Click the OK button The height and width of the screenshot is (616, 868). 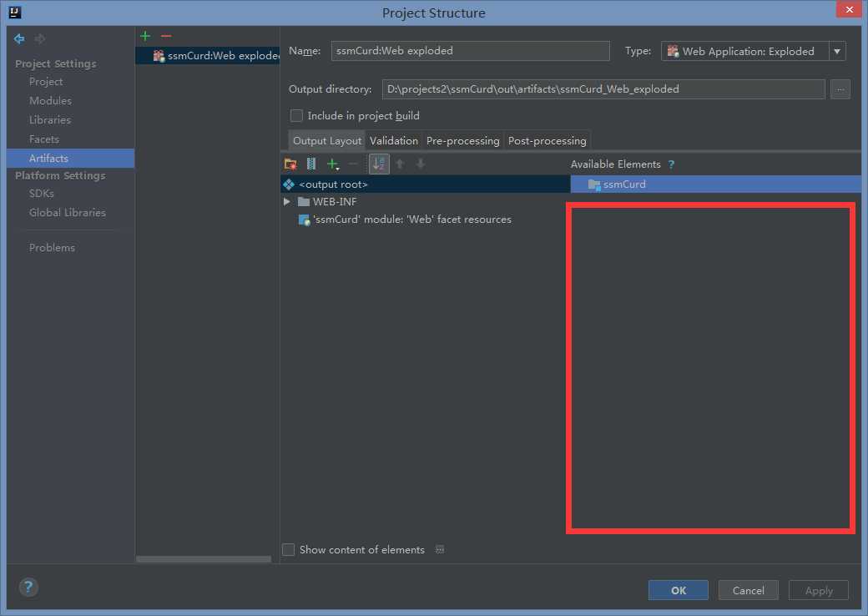(678, 590)
